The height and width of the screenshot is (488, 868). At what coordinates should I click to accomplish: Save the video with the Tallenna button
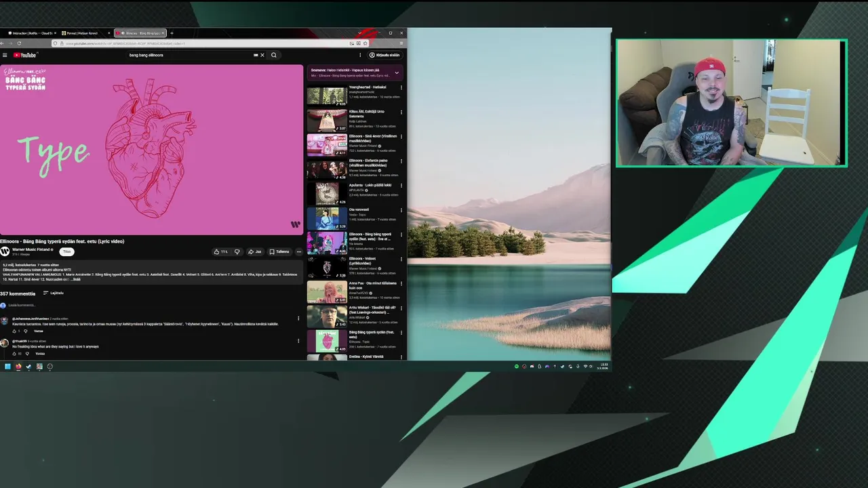[x=279, y=251]
